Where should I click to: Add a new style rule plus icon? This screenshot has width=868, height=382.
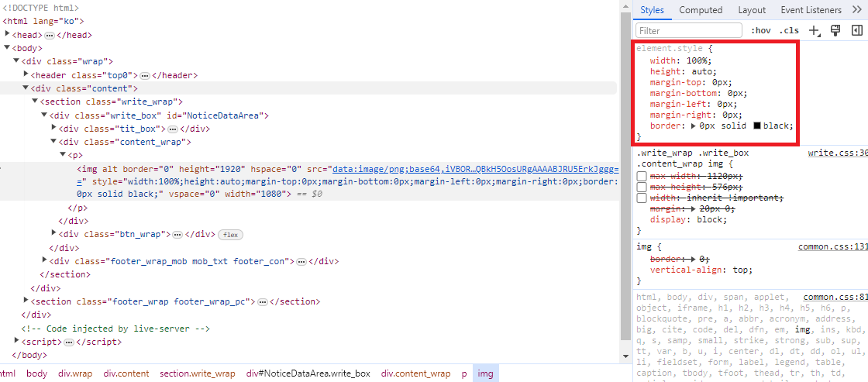point(814,30)
